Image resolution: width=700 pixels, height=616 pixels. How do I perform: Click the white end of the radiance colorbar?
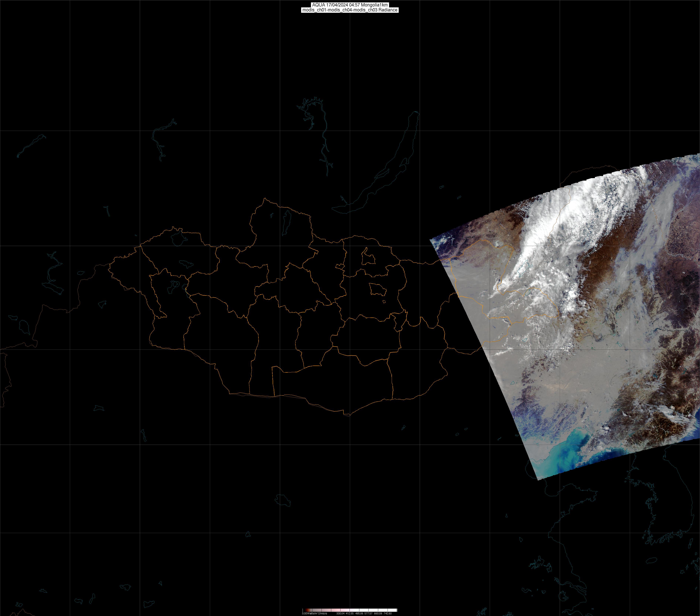point(394,610)
